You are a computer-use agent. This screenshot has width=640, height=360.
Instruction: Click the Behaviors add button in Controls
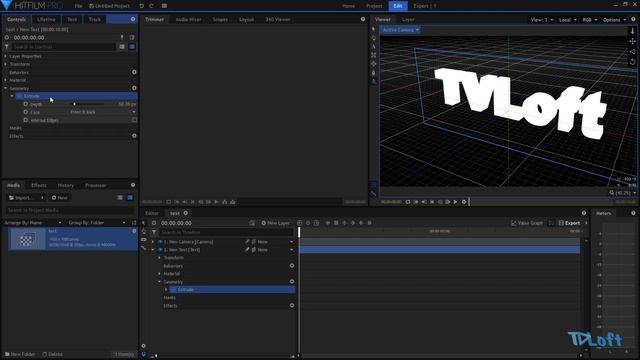134,72
